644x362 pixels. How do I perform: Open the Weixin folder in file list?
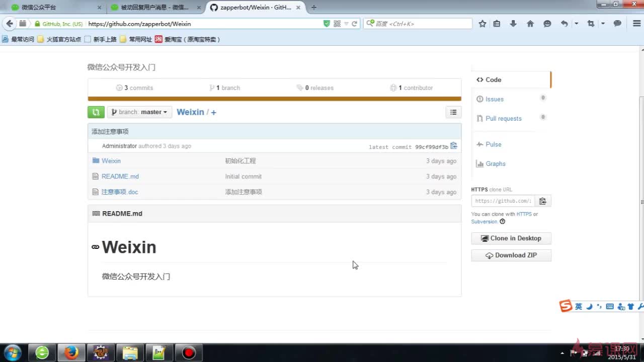coord(111,161)
